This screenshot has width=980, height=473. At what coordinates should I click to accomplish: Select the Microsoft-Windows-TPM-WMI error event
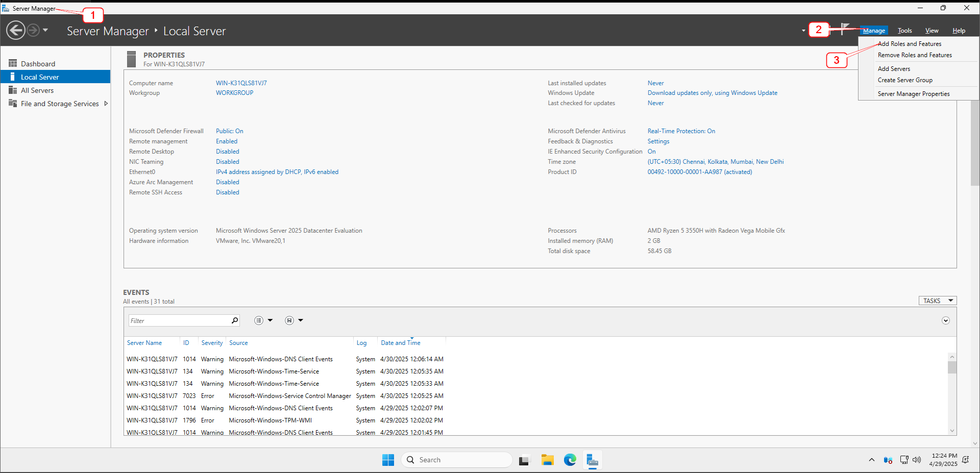tap(285, 420)
